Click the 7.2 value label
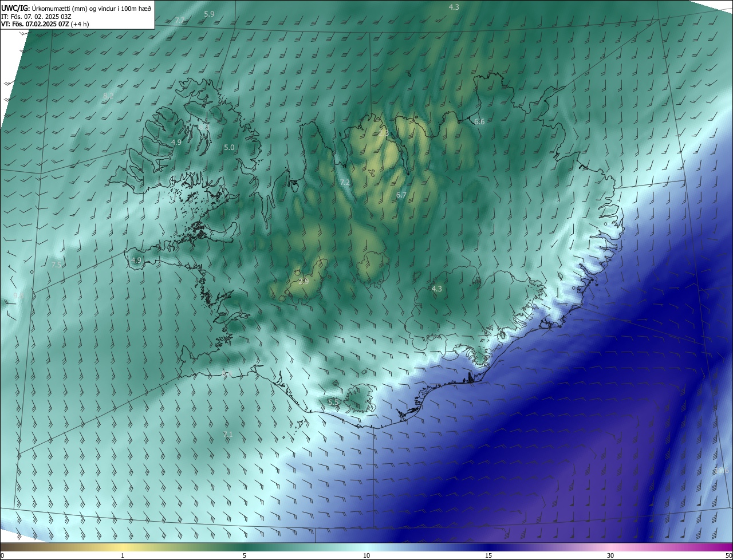733x560 pixels. coord(345,183)
